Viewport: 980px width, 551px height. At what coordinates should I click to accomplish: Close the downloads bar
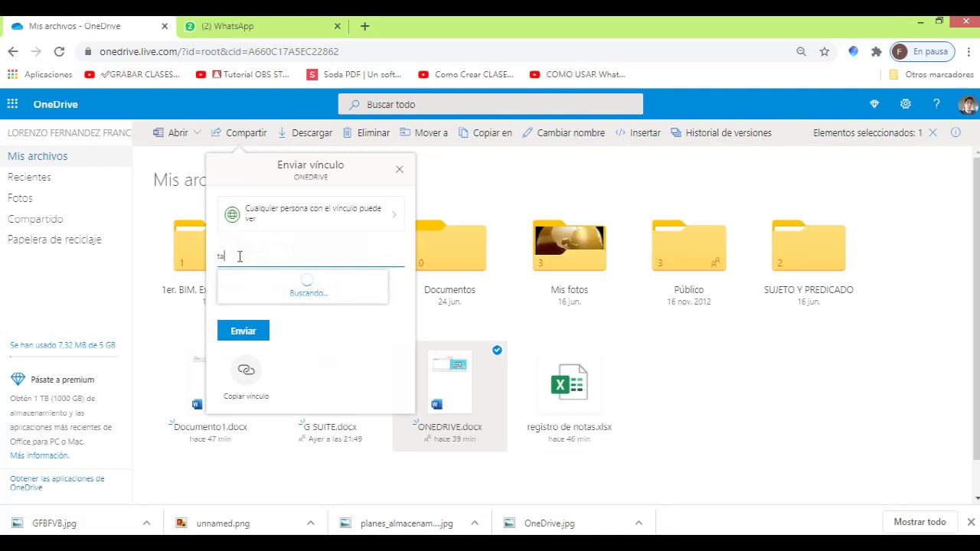pos(971,522)
